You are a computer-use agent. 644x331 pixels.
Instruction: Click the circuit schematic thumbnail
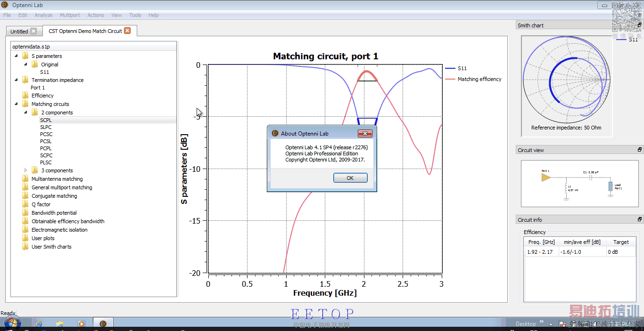click(580, 184)
